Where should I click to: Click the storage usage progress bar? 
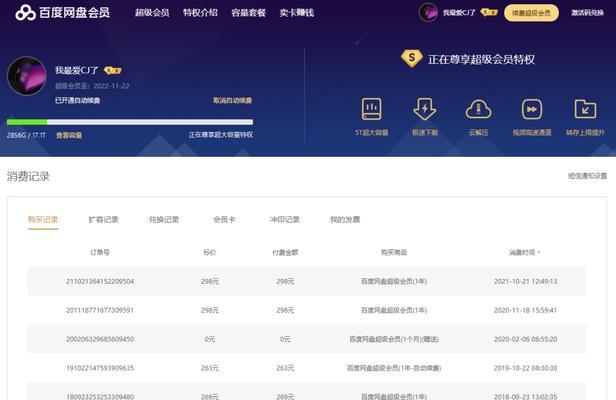(x=130, y=122)
